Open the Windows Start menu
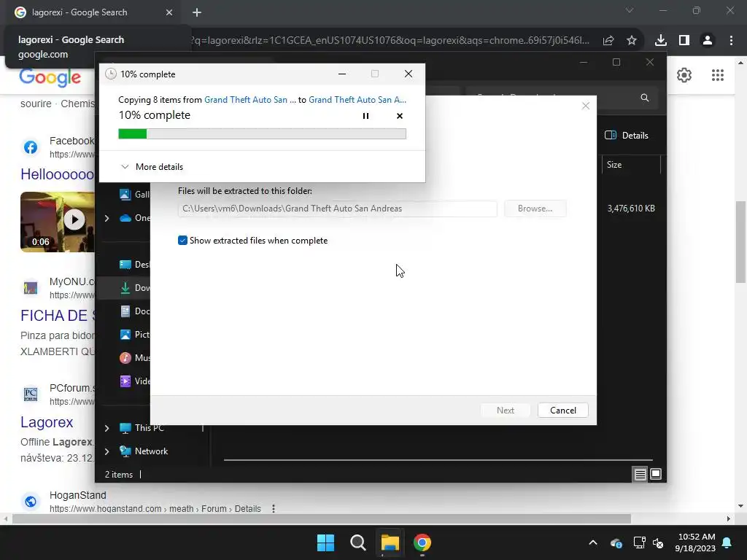Viewport: 747px width, 560px height. pyautogui.click(x=326, y=542)
